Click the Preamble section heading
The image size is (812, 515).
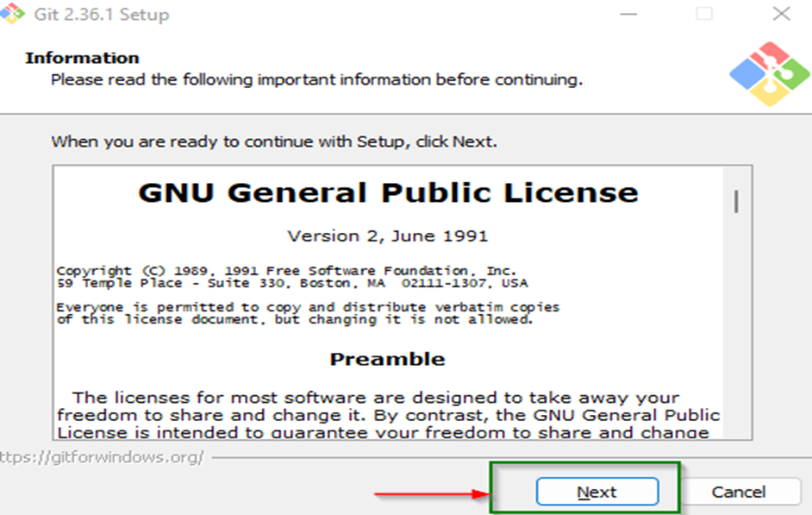tap(390, 360)
